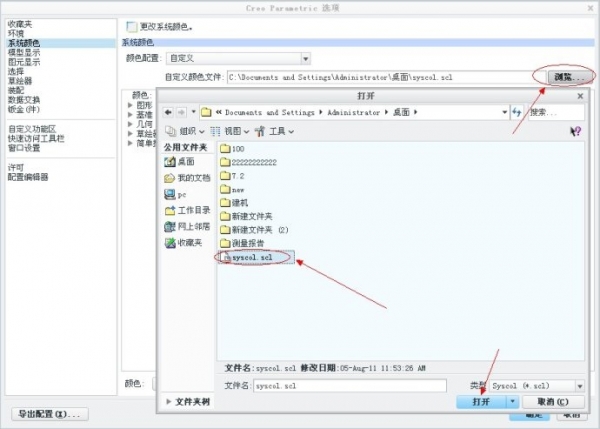
Task: Open the Syscol (*.scl) type dropdown
Action: (x=537, y=386)
